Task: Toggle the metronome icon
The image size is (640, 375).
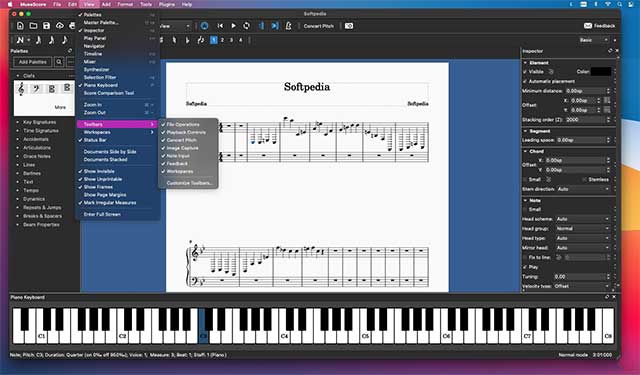Action: tap(289, 26)
